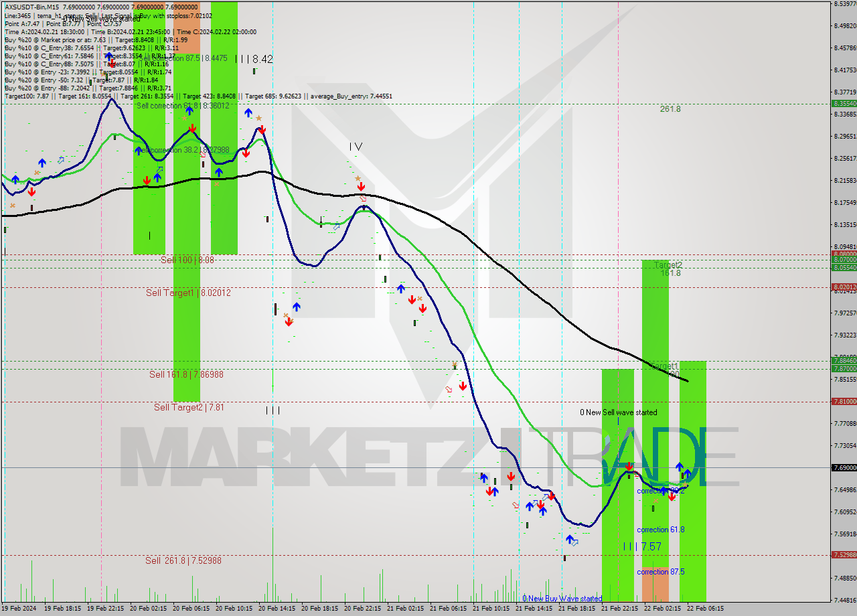Click the green 7.87000 price tag
857x616 pixels.
coord(844,368)
